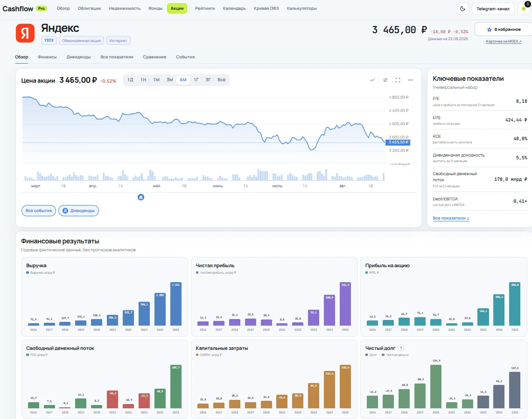Select the 6М chart period

click(x=183, y=80)
